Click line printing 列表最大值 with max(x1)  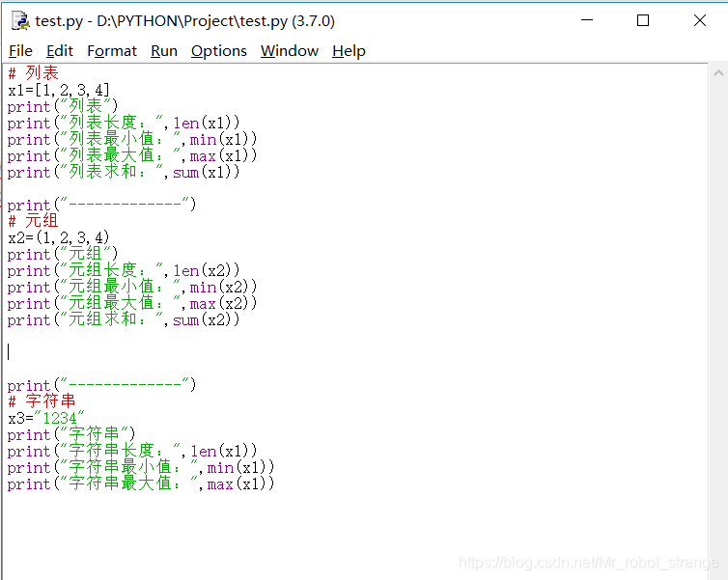point(132,155)
